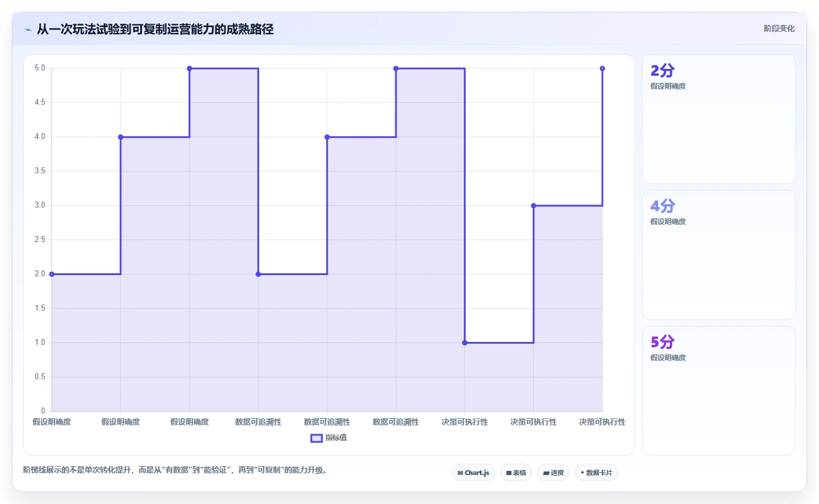The height and width of the screenshot is (504, 819).
Task: Click the 假设明确度 data point at 4.0
Action: (x=121, y=137)
